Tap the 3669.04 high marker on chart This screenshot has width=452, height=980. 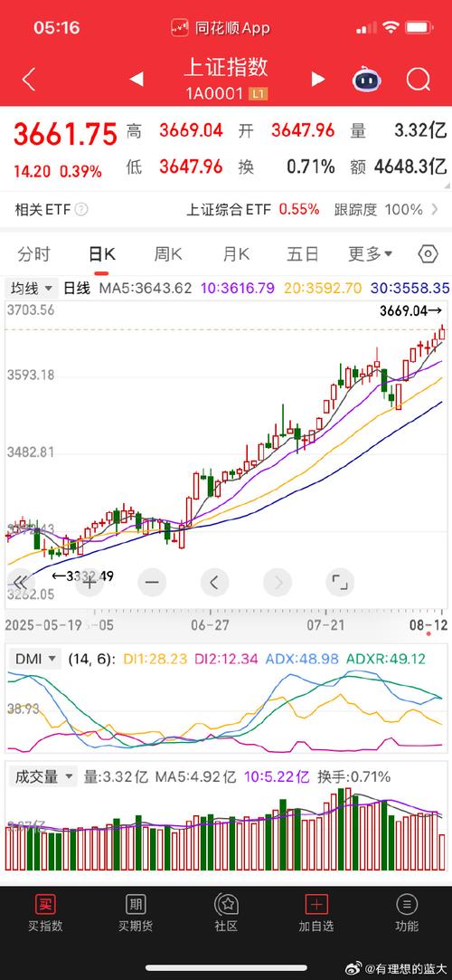click(410, 310)
